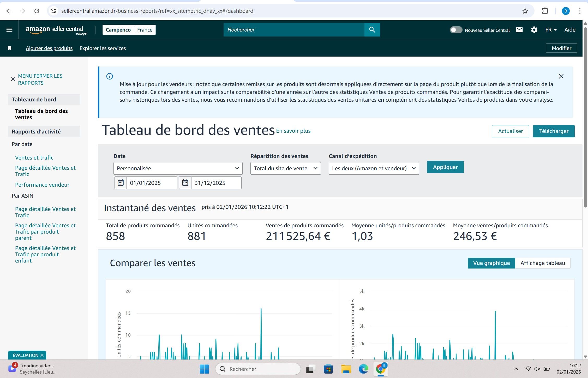Open the start date calendar icon

click(x=121, y=183)
